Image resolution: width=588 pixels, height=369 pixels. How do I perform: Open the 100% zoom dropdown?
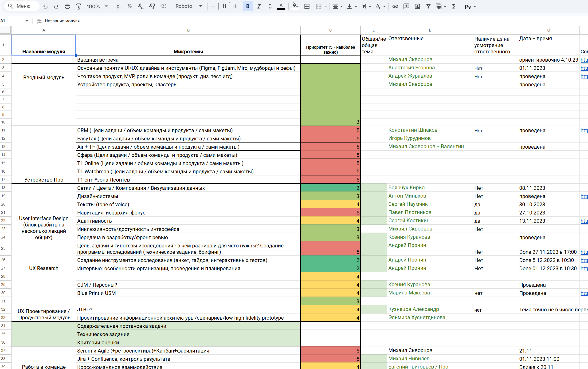97,6
